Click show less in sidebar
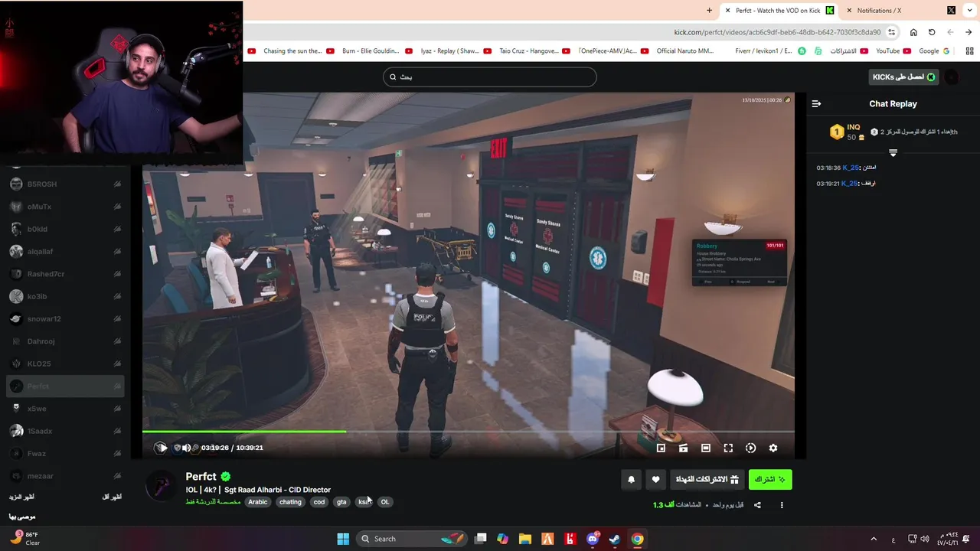Viewport: 980px width, 551px height. [112, 497]
